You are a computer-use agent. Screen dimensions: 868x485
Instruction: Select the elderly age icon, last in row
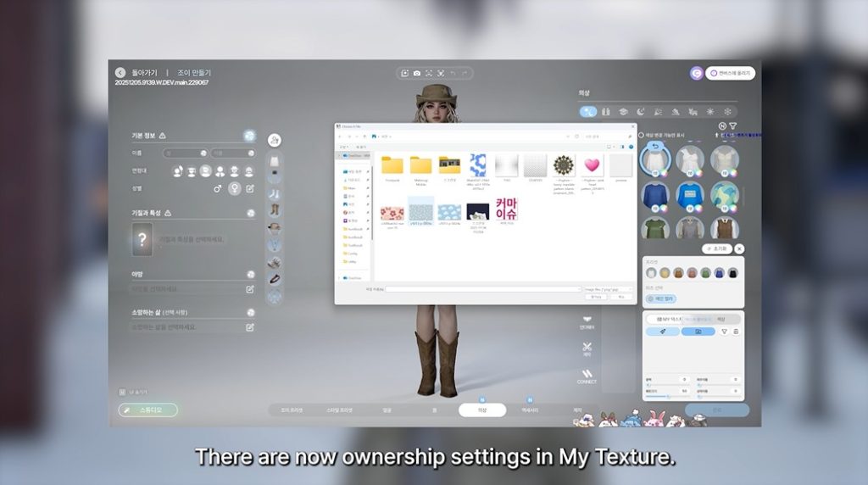tap(249, 171)
